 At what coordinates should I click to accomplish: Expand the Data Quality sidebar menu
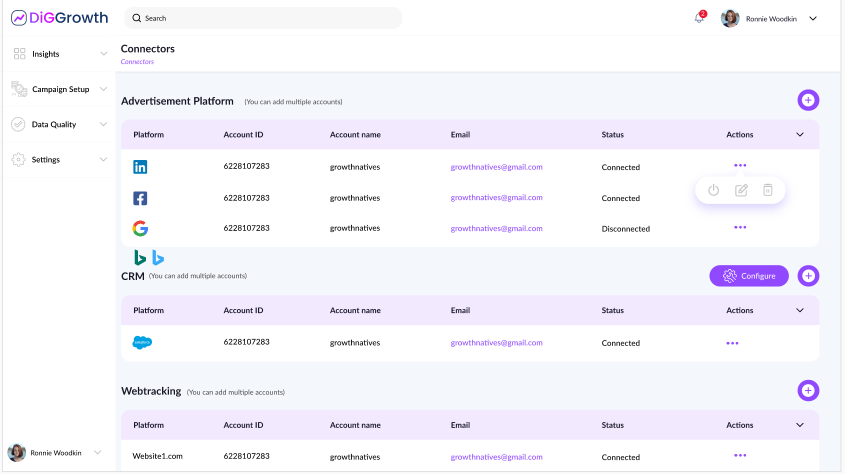(x=60, y=125)
